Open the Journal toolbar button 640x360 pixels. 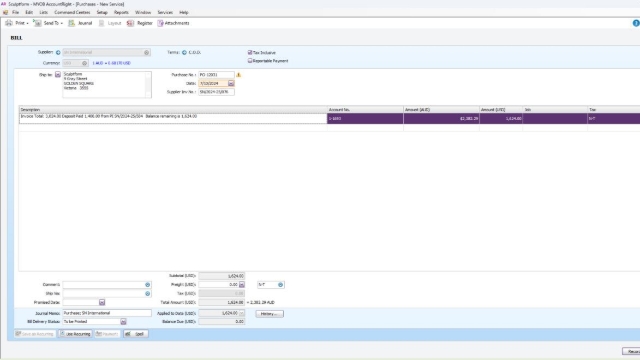80,23
